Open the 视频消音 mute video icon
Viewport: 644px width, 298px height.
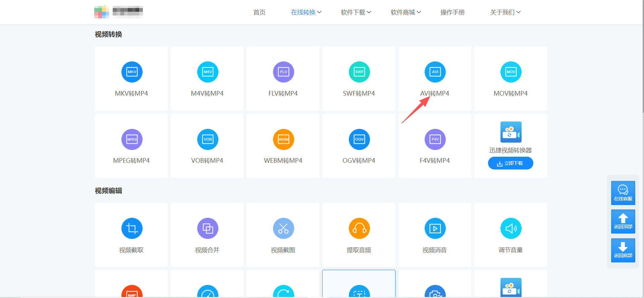point(435,229)
